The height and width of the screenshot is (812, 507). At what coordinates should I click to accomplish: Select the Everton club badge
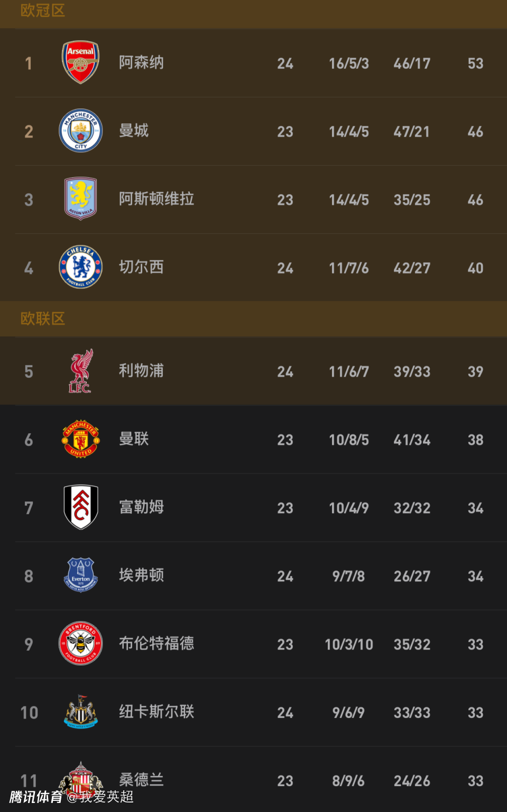pyautogui.click(x=80, y=575)
